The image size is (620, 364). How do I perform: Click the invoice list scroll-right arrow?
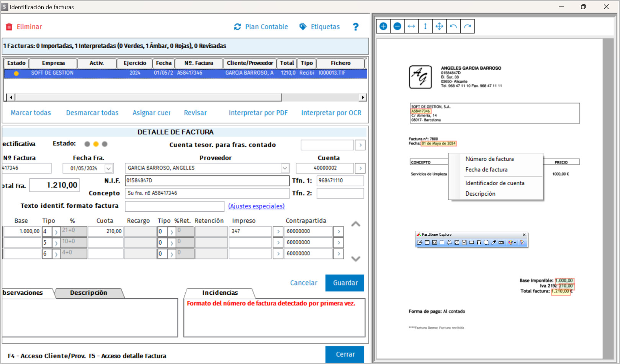(363, 97)
